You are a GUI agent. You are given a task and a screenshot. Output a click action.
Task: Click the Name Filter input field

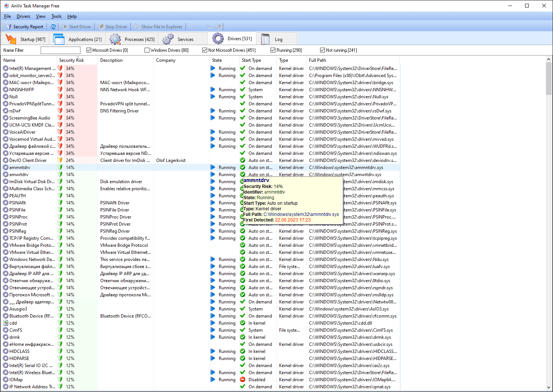coord(60,50)
